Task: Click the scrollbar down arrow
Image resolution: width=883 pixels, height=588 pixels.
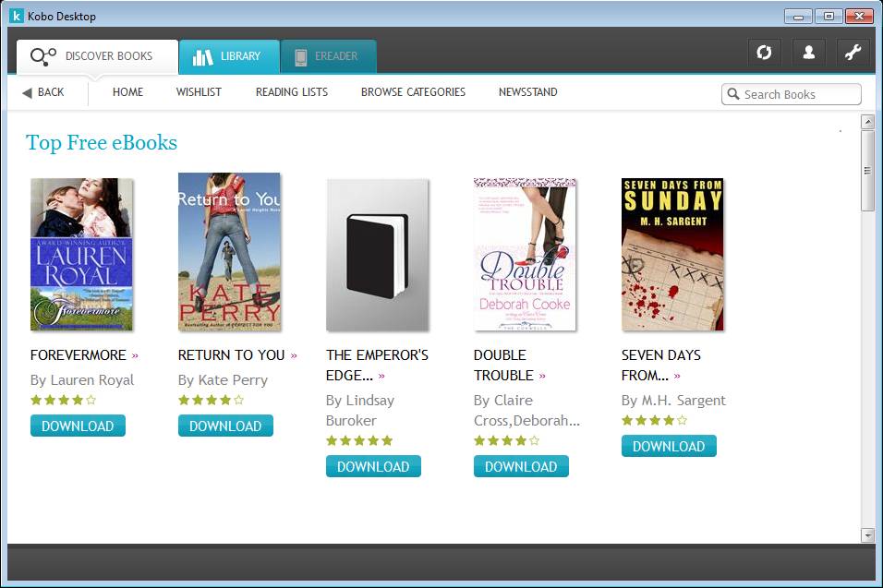Action: click(867, 535)
